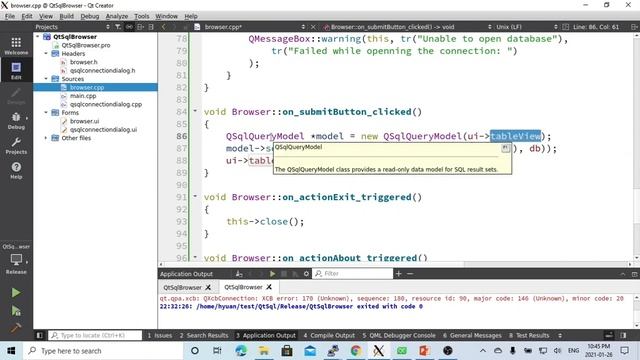Image resolution: width=640 pixels, height=360 pixels.
Task: Open Help mode in sidebar
Action: click(x=16, y=170)
